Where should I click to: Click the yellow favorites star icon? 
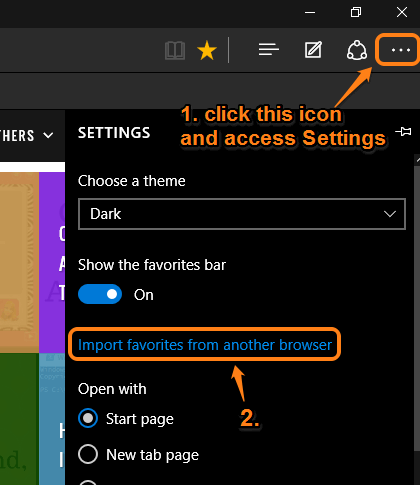[207, 50]
